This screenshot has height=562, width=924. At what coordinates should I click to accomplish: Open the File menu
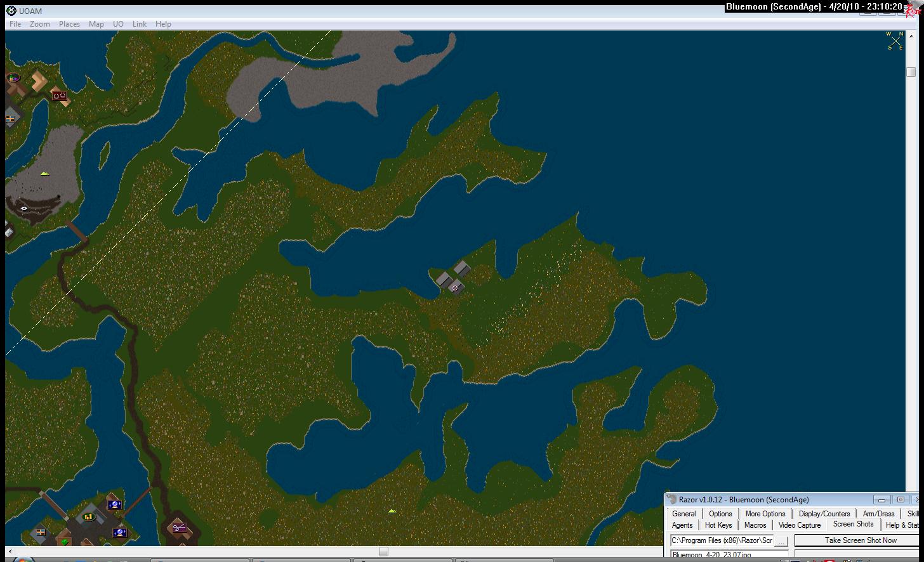(x=15, y=24)
